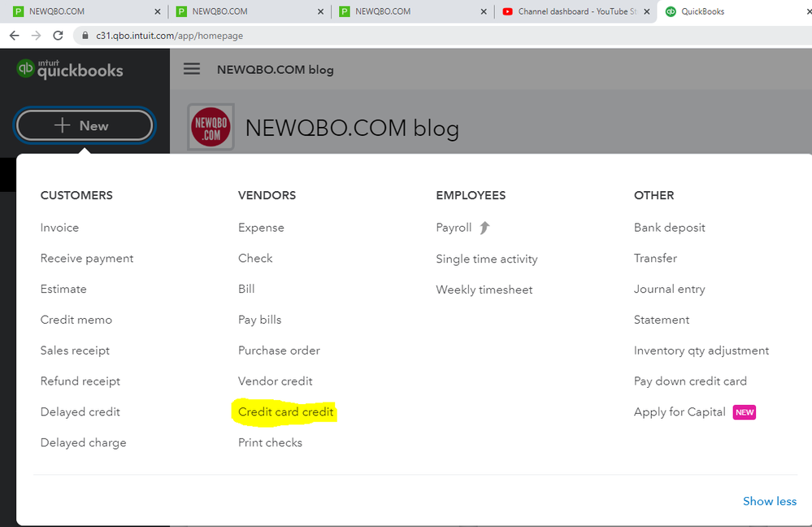The height and width of the screenshot is (527, 812).
Task: Create a Journal entry
Action: coord(670,289)
